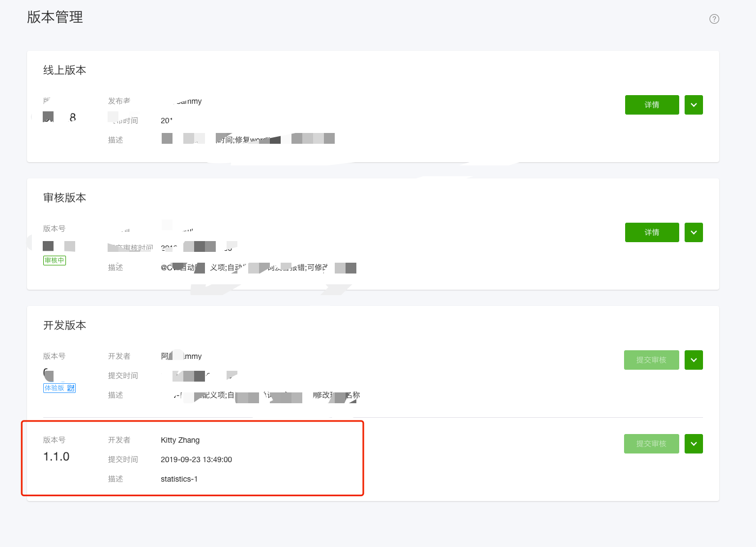Submit first 开发版本 entry via 提交审核
Image resolution: width=756 pixels, height=547 pixels.
[652, 360]
